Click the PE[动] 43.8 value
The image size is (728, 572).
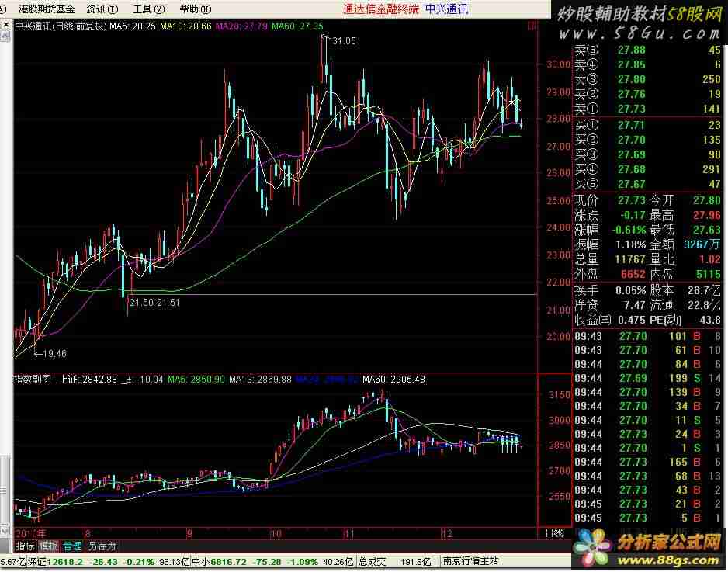click(x=711, y=320)
